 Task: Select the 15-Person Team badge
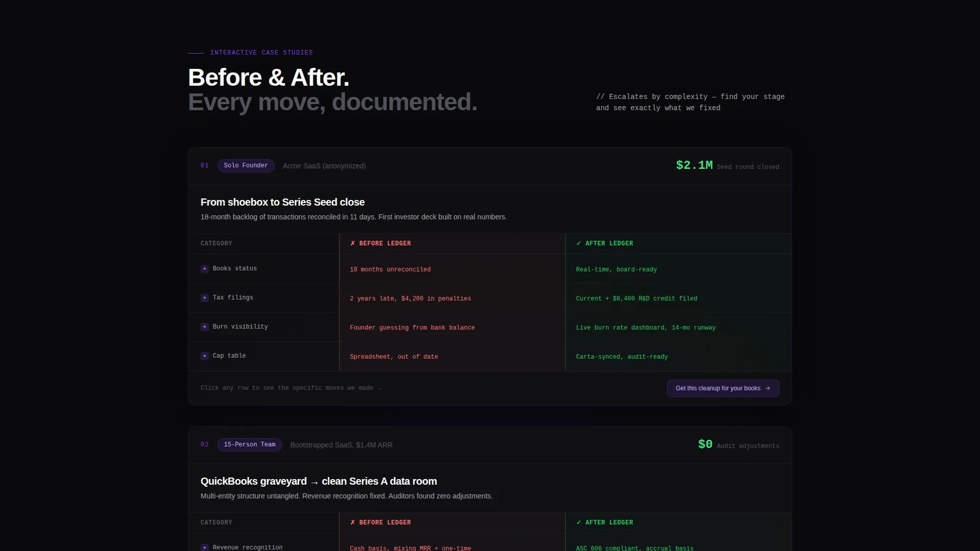pyautogui.click(x=250, y=445)
